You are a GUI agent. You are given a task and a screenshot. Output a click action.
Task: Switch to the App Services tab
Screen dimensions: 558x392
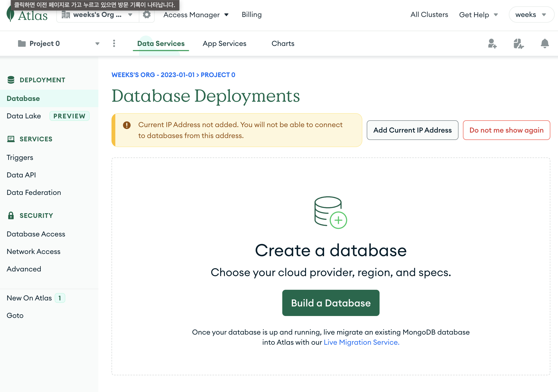coord(225,43)
